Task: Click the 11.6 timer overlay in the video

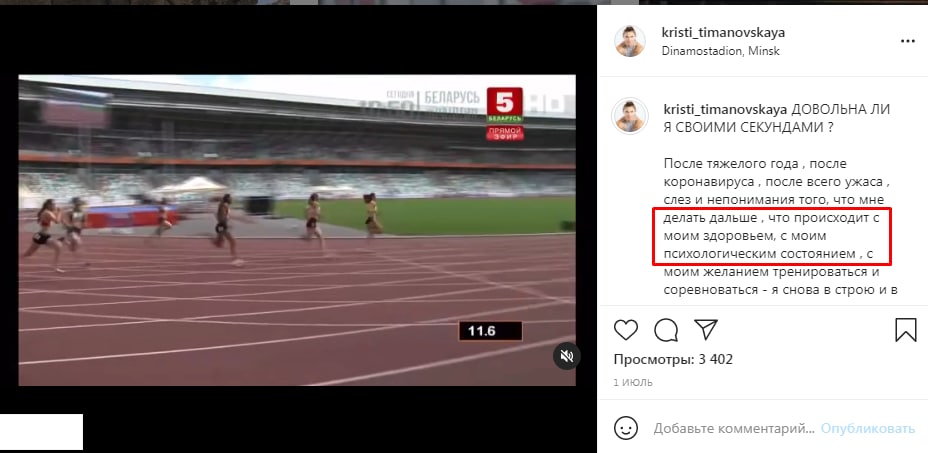Action: [x=491, y=331]
